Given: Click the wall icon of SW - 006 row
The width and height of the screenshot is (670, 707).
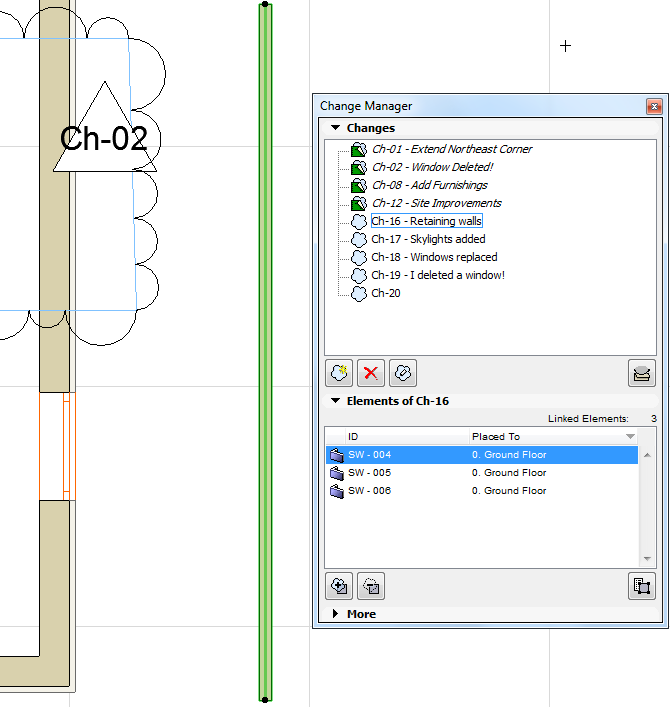Looking at the screenshot, I should [x=336, y=491].
